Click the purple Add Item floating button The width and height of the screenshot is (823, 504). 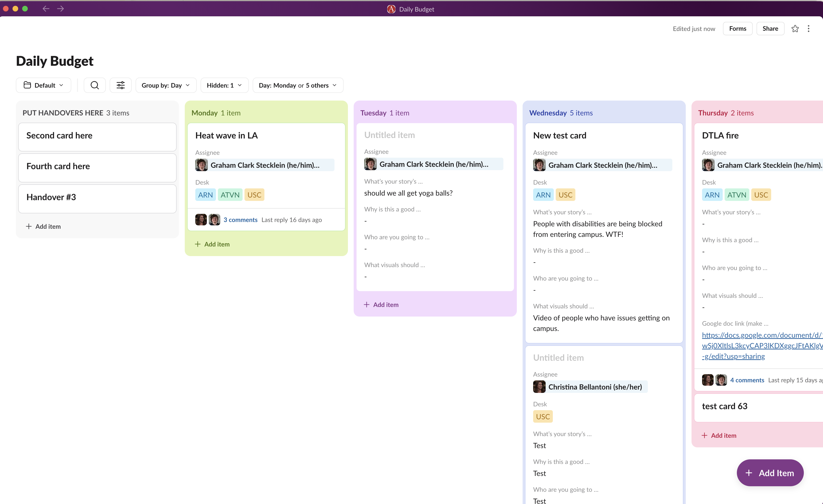[770, 473]
